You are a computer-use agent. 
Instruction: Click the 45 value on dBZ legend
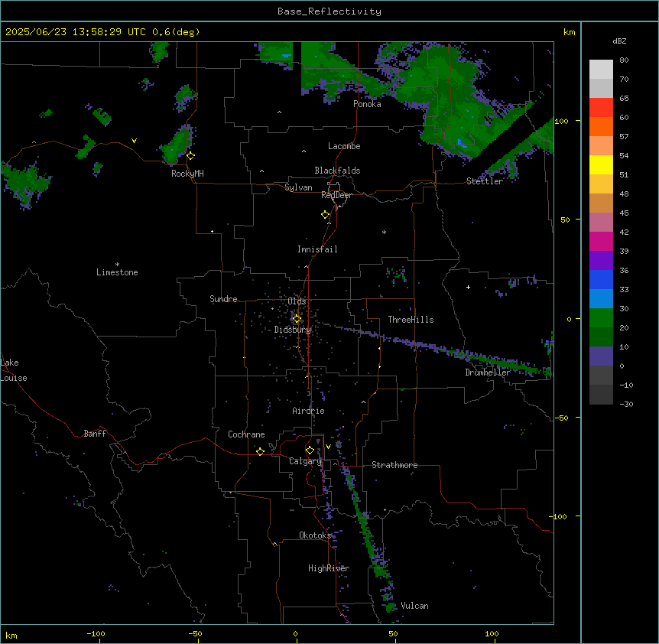624,213
